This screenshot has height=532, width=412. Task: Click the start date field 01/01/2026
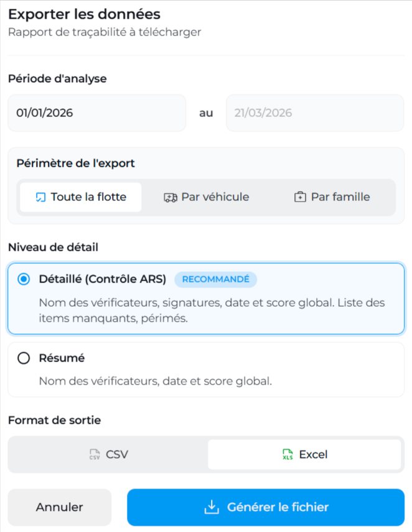pos(96,113)
